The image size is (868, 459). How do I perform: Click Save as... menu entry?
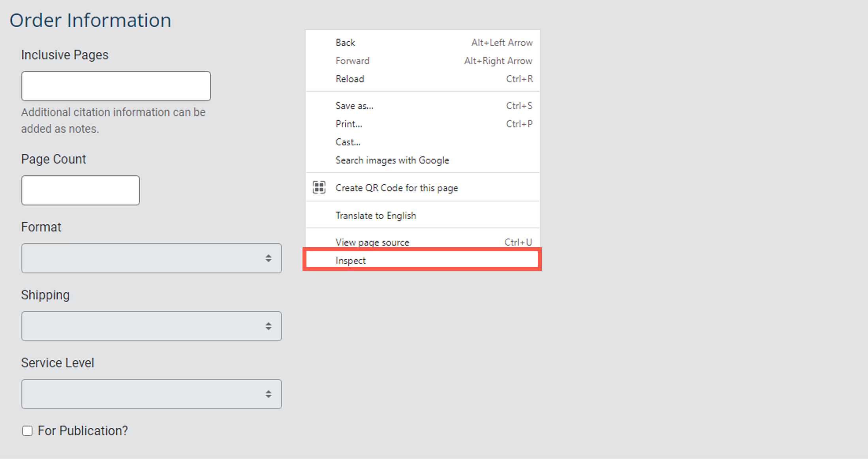click(354, 105)
